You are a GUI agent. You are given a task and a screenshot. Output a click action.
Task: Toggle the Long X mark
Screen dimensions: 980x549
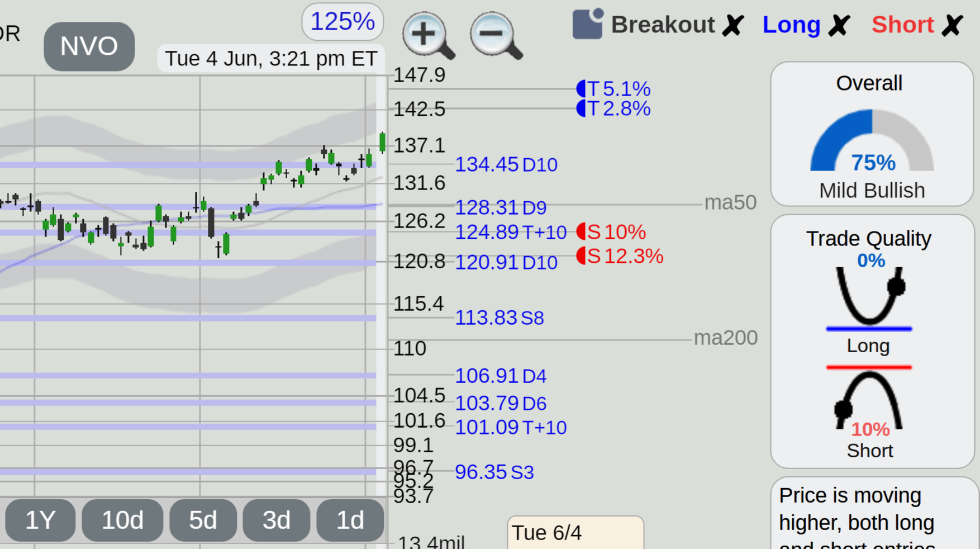tap(839, 25)
